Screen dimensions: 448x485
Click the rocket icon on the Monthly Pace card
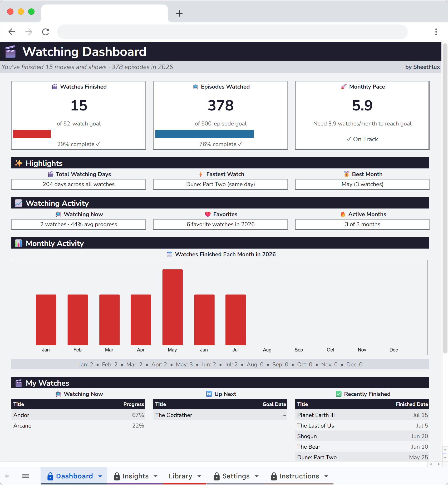click(x=343, y=86)
